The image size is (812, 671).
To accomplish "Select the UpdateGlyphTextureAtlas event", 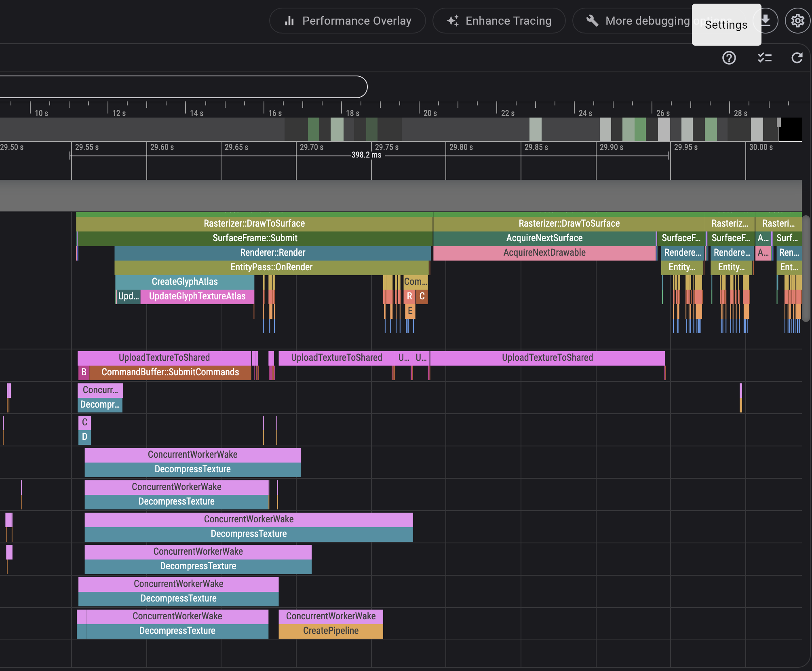I will click(197, 296).
